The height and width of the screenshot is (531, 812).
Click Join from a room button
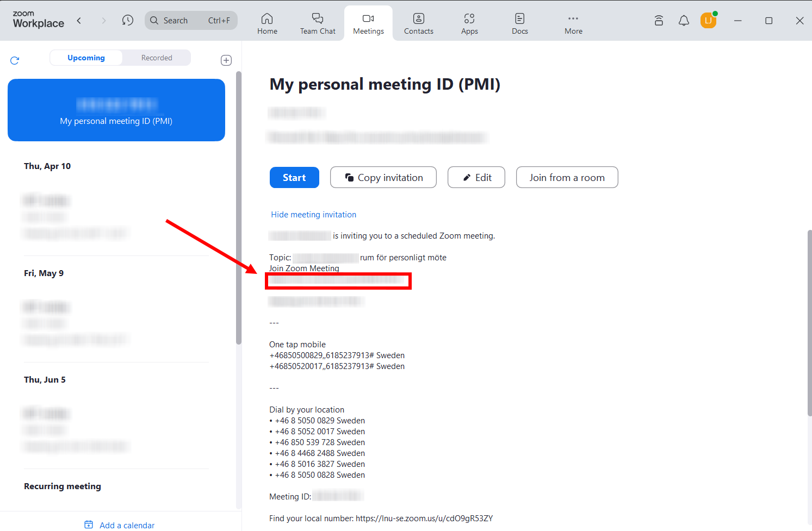(x=567, y=177)
